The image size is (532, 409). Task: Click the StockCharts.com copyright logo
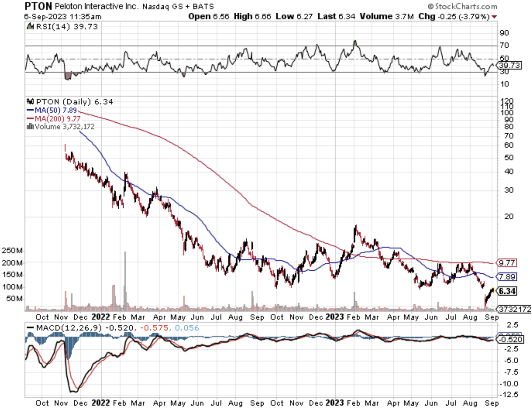(x=462, y=6)
